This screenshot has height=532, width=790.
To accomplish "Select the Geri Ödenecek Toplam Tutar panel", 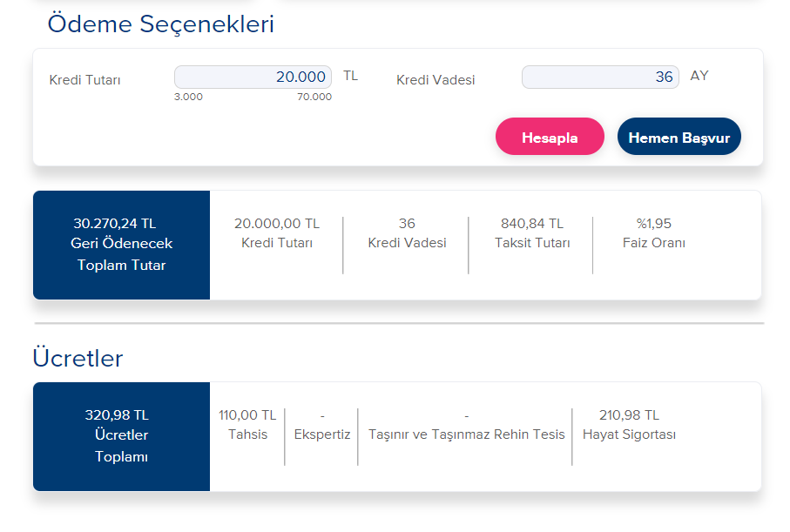I will (121, 245).
